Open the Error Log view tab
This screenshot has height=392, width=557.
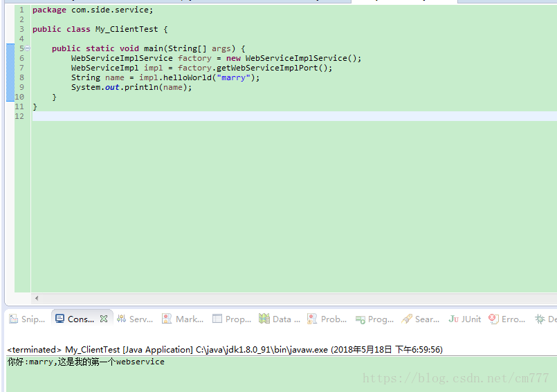507,319
